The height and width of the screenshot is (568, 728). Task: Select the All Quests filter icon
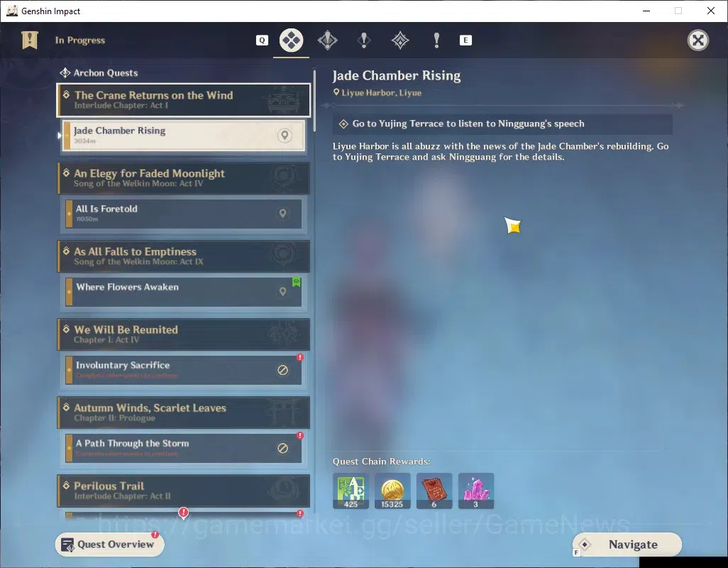291,40
